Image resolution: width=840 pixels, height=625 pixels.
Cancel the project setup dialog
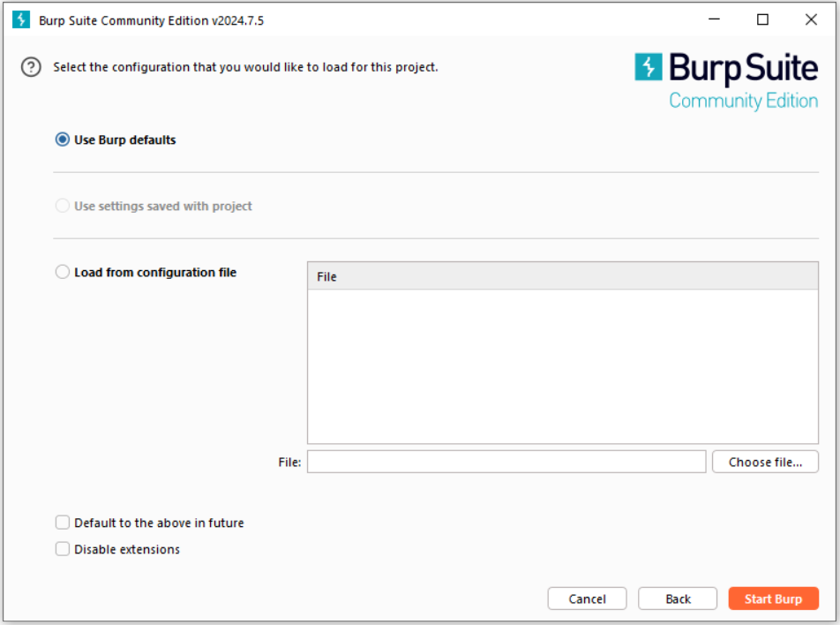tap(587, 599)
